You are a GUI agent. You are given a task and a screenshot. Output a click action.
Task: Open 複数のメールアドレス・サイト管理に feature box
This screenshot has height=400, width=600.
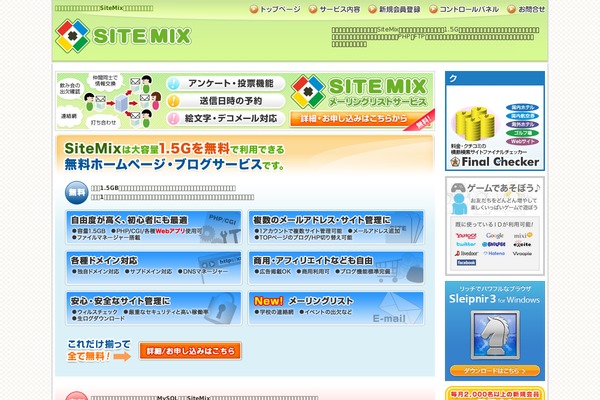pos(336,227)
